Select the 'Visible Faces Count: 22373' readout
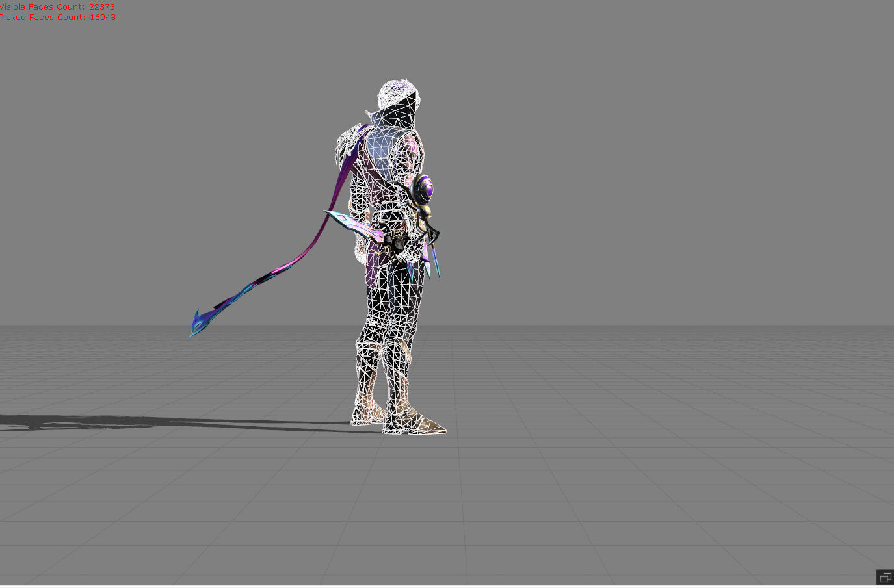 pyautogui.click(x=57, y=6)
